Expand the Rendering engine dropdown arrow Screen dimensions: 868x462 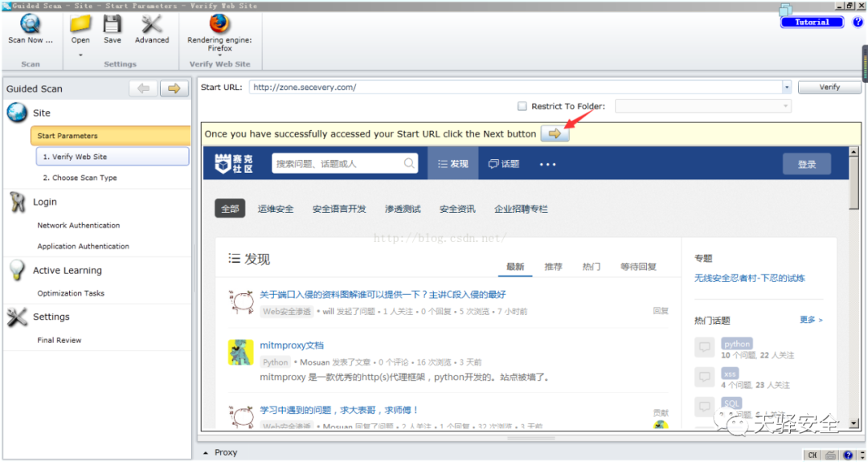[x=219, y=55]
